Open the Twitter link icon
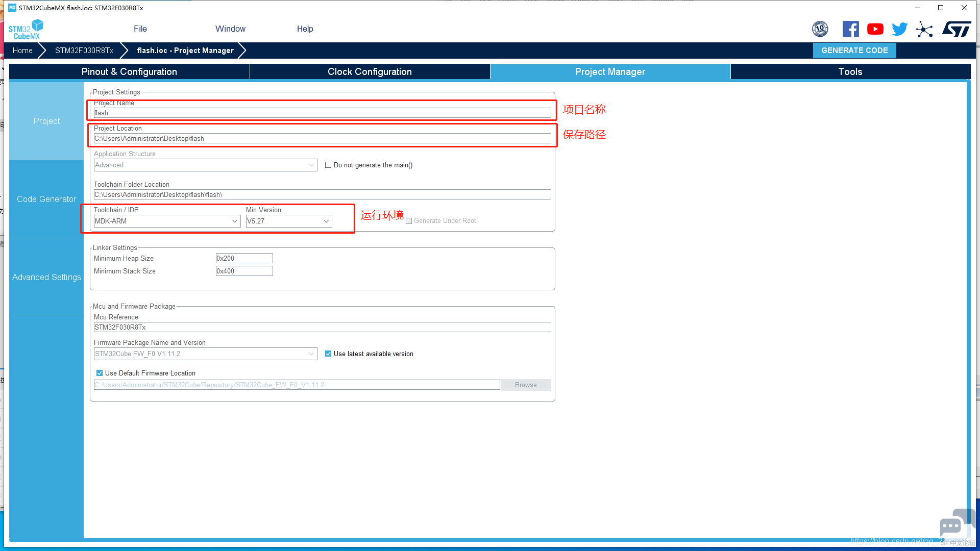980x551 pixels. click(x=900, y=29)
